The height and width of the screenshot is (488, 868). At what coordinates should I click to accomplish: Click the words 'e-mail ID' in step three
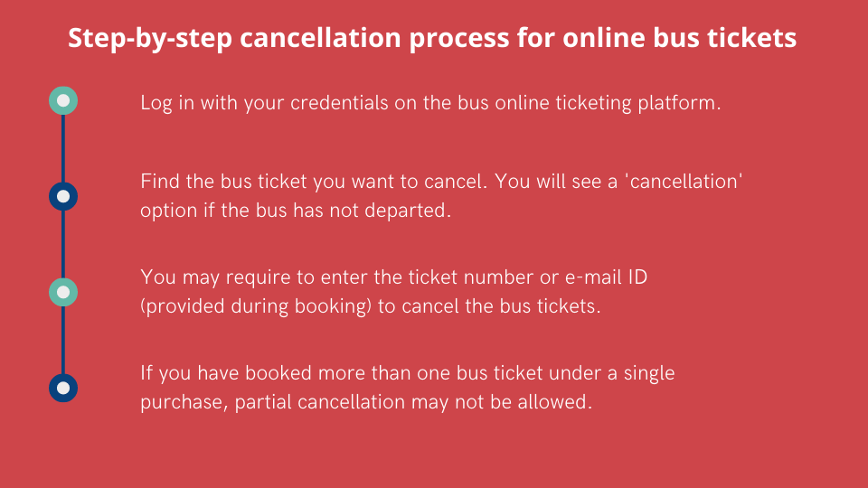(x=606, y=277)
